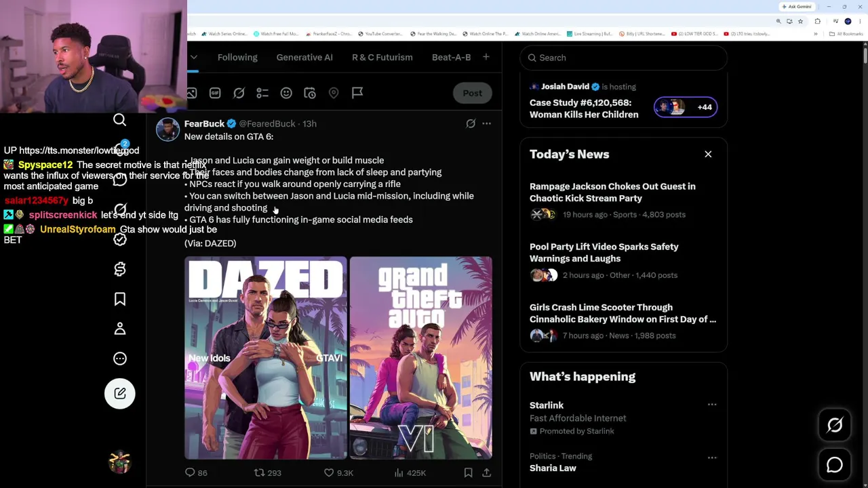Schedule the post with the calendar icon

click(310, 93)
